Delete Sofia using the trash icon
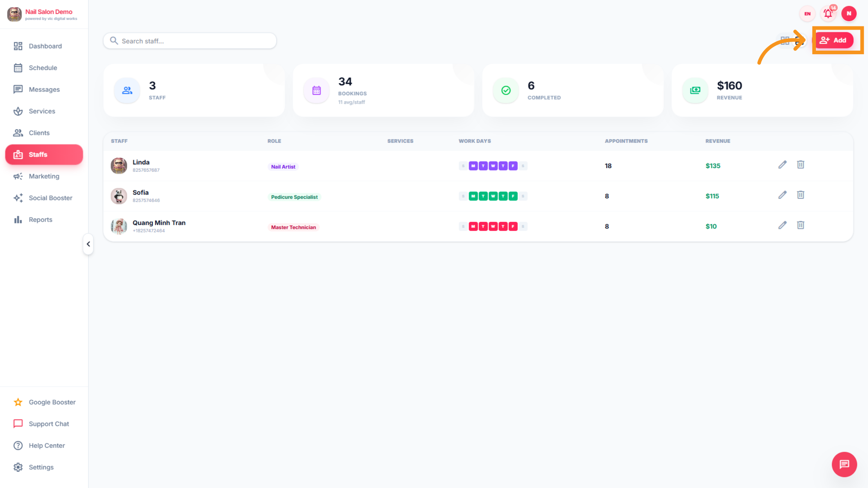This screenshot has width=868, height=488. click(x=800, y=195)
